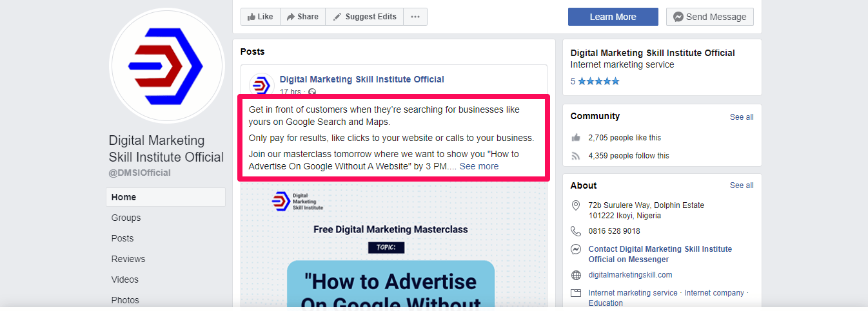The height and width of the screenshot is (311, 868).
Task: Click Suggest Edits button
Action: point(364,17)
